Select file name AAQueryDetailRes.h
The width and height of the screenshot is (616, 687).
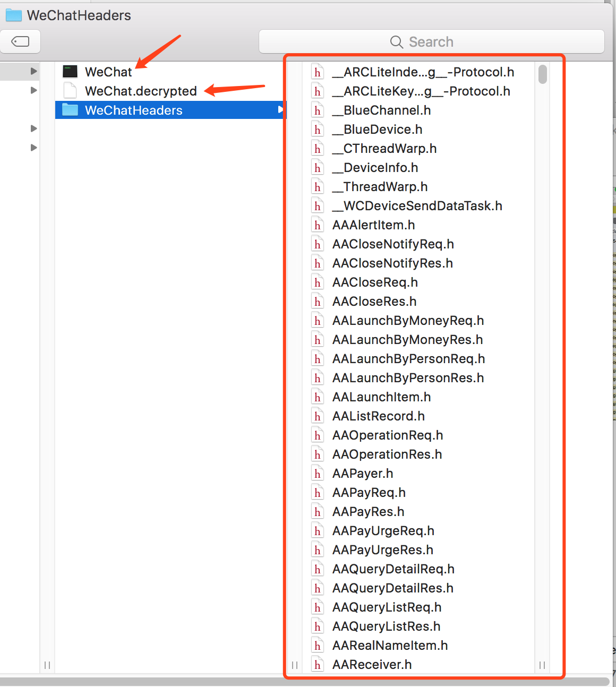393,588
